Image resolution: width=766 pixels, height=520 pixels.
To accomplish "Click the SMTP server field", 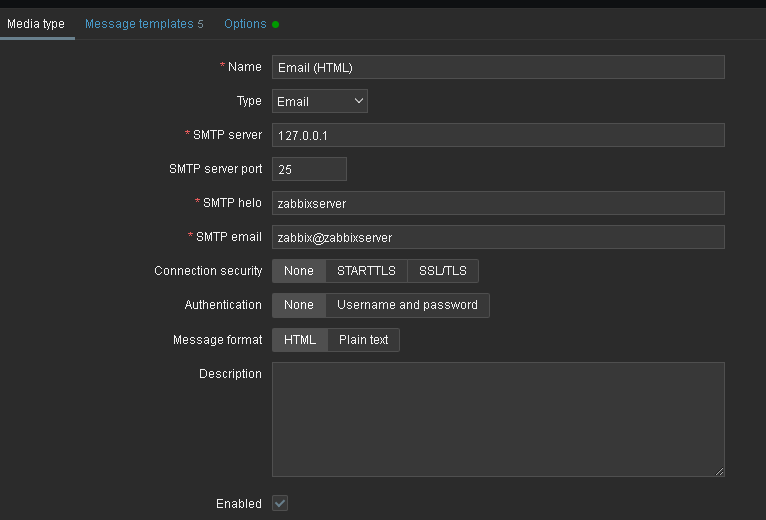I will click(497, 135).
